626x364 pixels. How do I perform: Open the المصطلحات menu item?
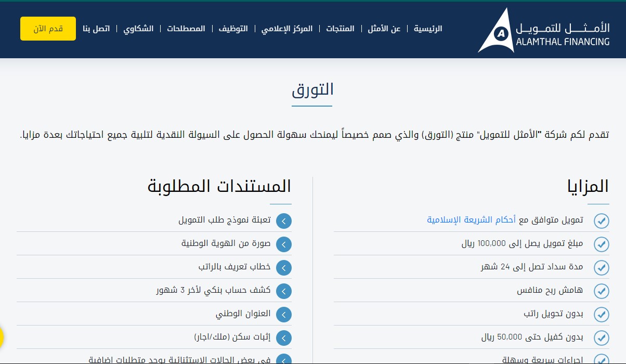pyautogui.click(x=186, y=29)
